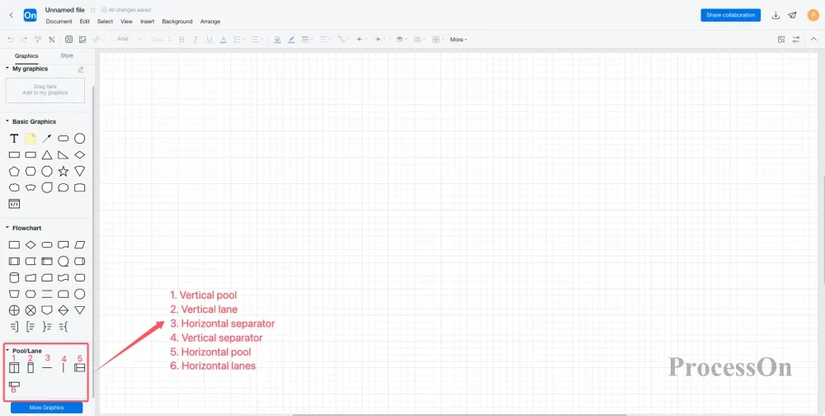Screen dimensions: 825x416
Task: Collapse the My graphics section
Action: [7, 68]
